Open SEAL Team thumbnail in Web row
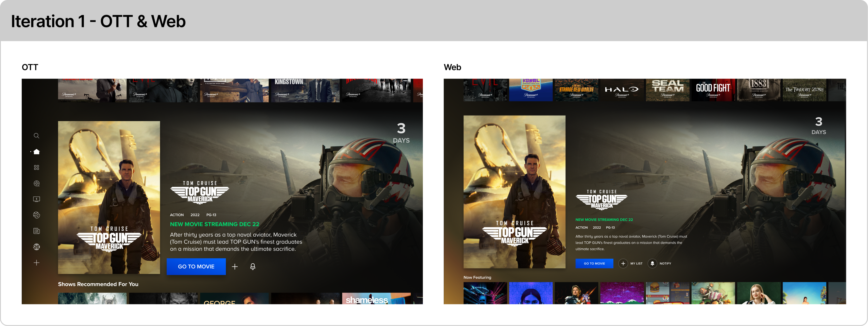This screenshot has width=868, height=326. click(x=667, y=90)
